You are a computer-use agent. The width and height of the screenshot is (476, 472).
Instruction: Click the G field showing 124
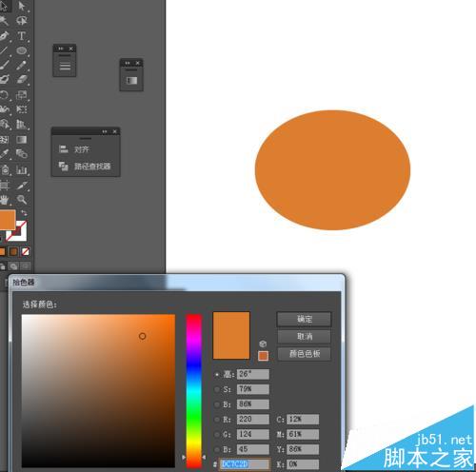click(x=253, y=434)
